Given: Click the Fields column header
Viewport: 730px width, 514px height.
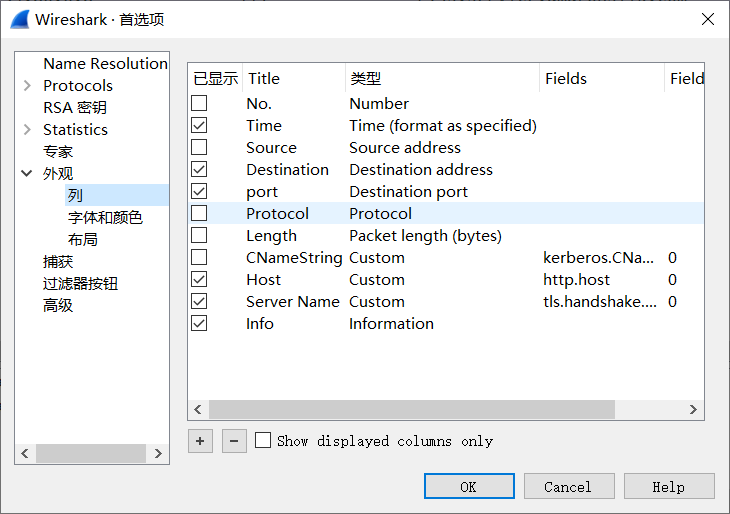Looking at the screenshot, I should pyautogui.click(x=602, y=78).
